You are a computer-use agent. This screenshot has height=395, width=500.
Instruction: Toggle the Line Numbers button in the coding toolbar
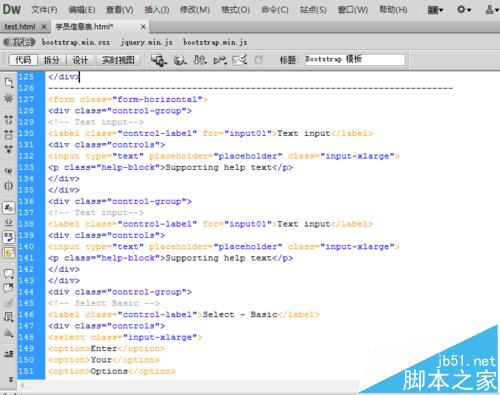pyautogui.click(x=9, y=208)
